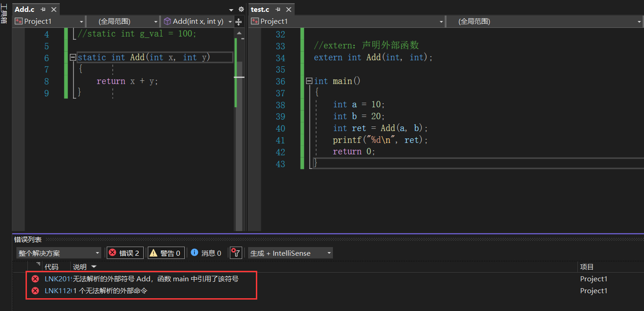Viewport: 644px width, 311px height.
Task: Click extern int Add(int, int); line
Action: pos(373,58)
